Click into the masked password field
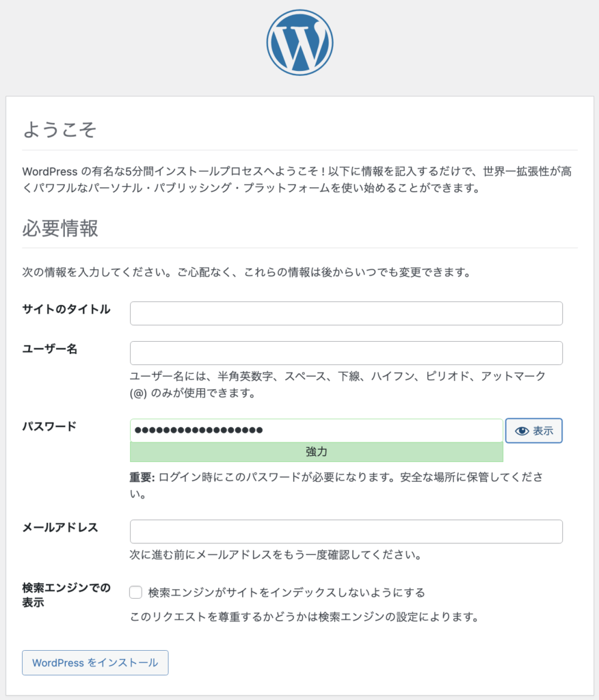599x700 pixels. tap(316, 431)
